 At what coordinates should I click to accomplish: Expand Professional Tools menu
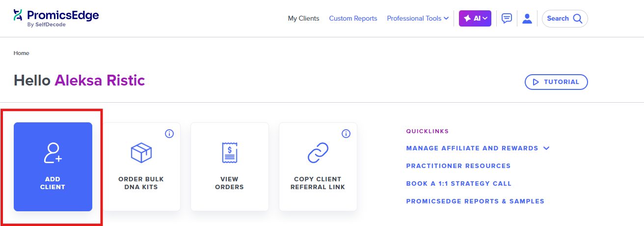tap(418, 19)
